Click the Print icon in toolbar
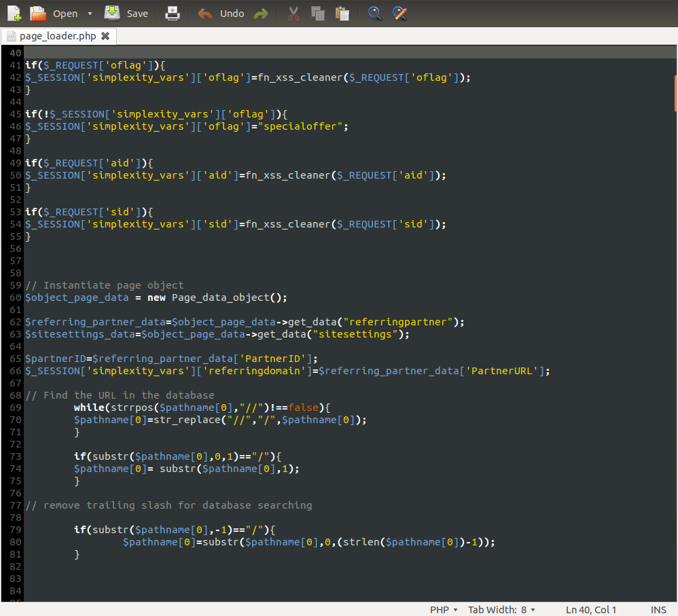This screenshot has width=678, height=616. coord(173,13)
